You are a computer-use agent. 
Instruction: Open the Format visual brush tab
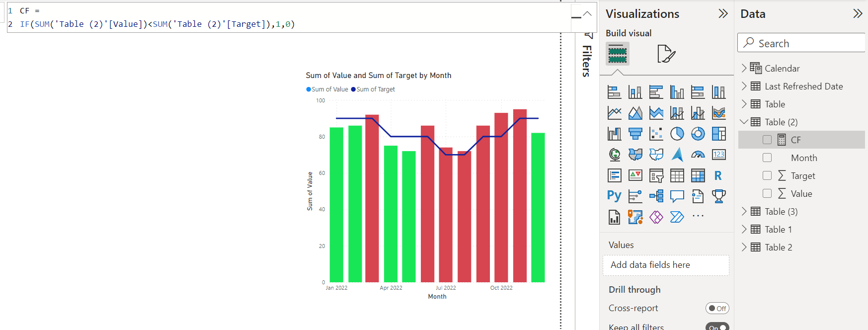(x=666, y=54)
